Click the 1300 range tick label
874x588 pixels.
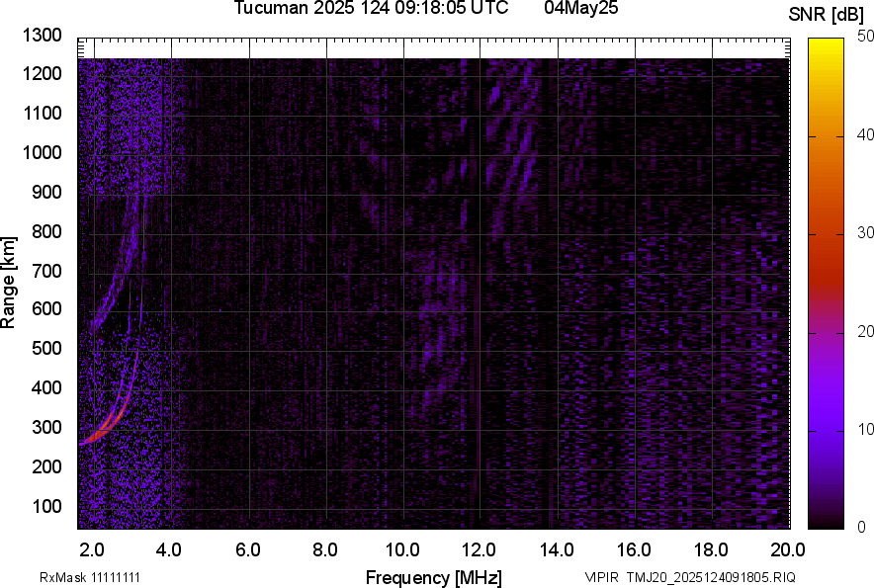coord(42,36)
